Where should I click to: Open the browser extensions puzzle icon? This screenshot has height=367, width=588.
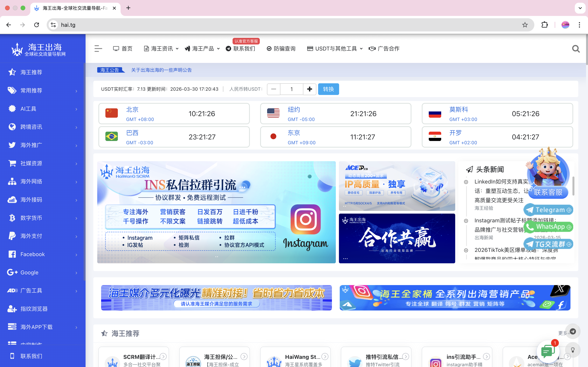click(544, 25)
